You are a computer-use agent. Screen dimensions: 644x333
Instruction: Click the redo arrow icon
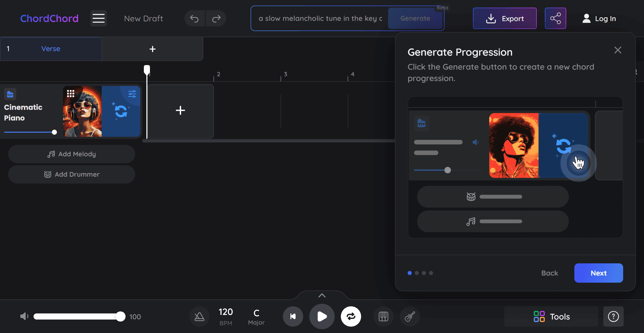(216, 18)
